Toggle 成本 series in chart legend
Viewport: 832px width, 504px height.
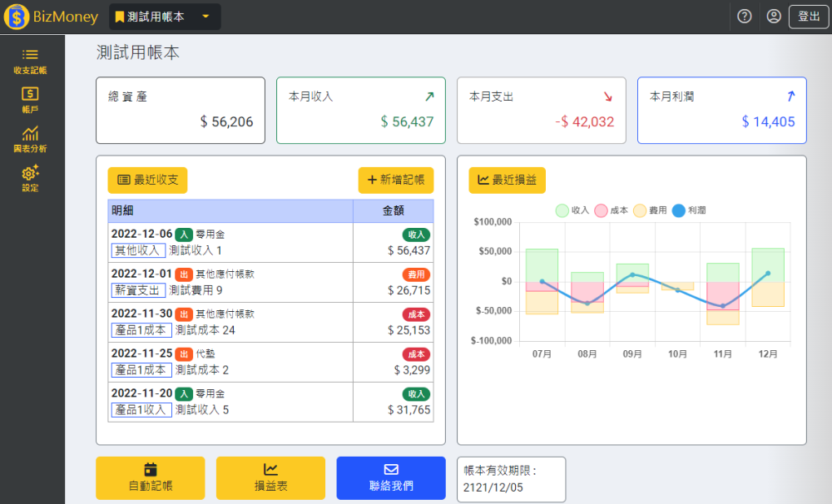click(612, 210)
